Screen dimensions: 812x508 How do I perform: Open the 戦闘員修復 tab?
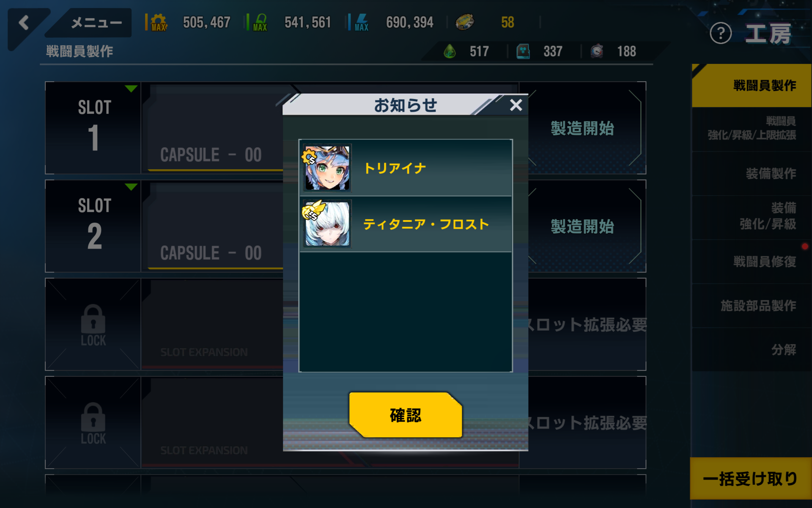[x=752, y=262]
